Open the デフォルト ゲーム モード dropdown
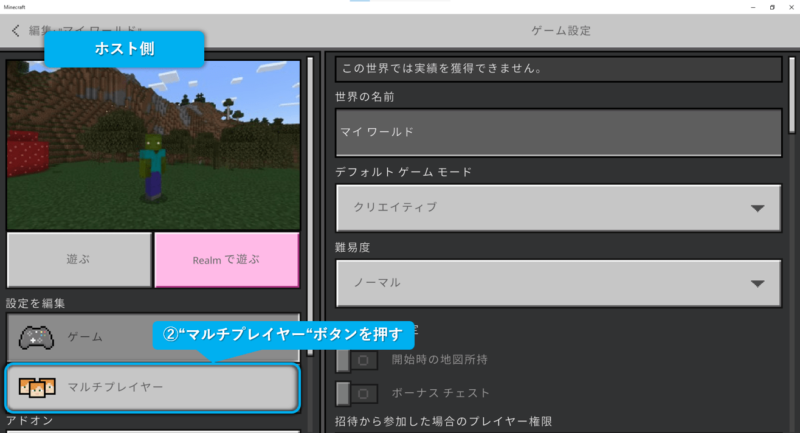 pos(558,208)
